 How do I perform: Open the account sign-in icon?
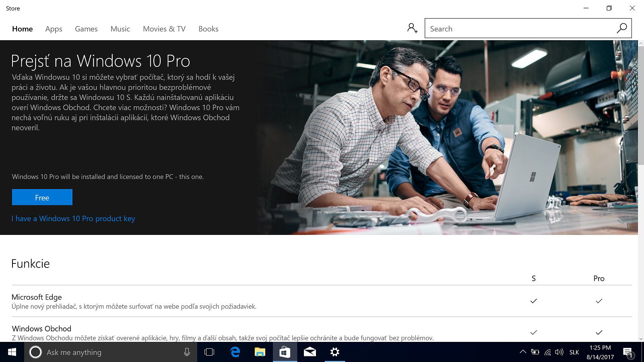(412, 28)
